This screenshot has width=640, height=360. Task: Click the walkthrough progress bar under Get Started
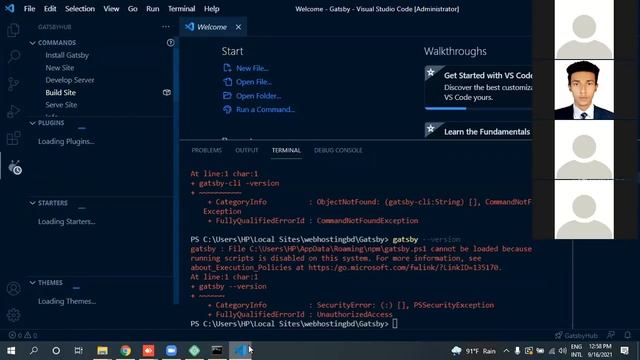(478, 109)
